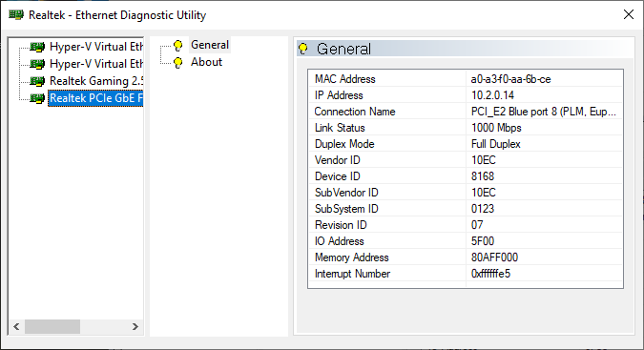Select the Realtek Gaming 2.5 adapter entry
Image resolution: width=644 pixels, height=350 pixels.
point(96,81)
